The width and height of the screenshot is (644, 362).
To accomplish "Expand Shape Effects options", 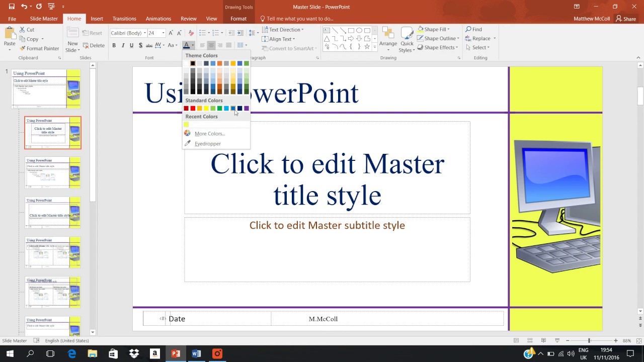I will pyautogui.click(x=437, y=47).
